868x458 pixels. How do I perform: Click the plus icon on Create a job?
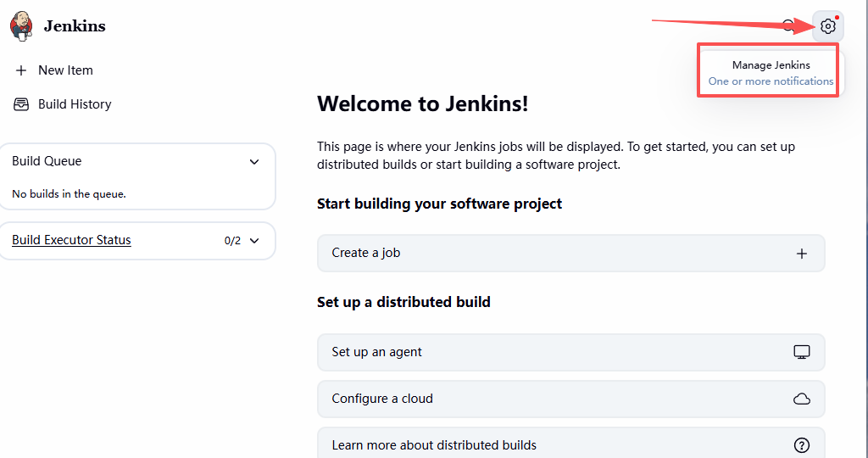(x=802, y=254)
